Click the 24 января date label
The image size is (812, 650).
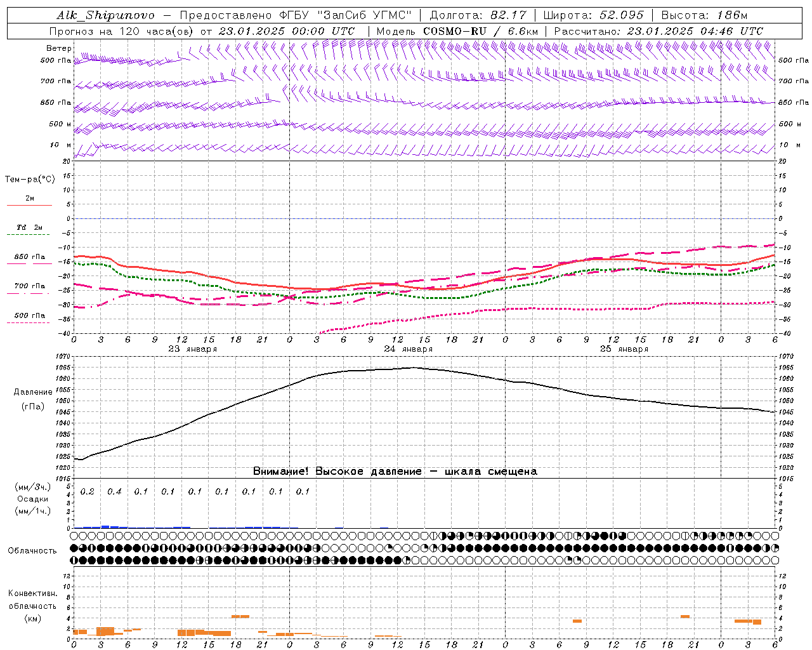409,349
